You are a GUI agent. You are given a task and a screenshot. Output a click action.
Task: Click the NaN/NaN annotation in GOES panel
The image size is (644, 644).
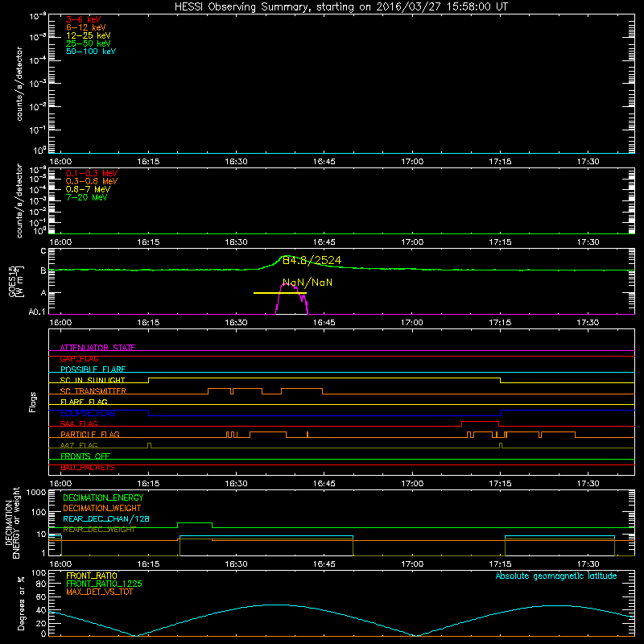[x=308, y=283]
